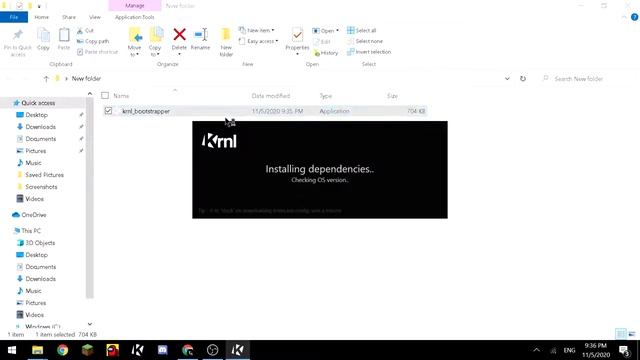Viewport: 640px width, 360px height.
Task: Click Select none
Action: click(365, 41)
